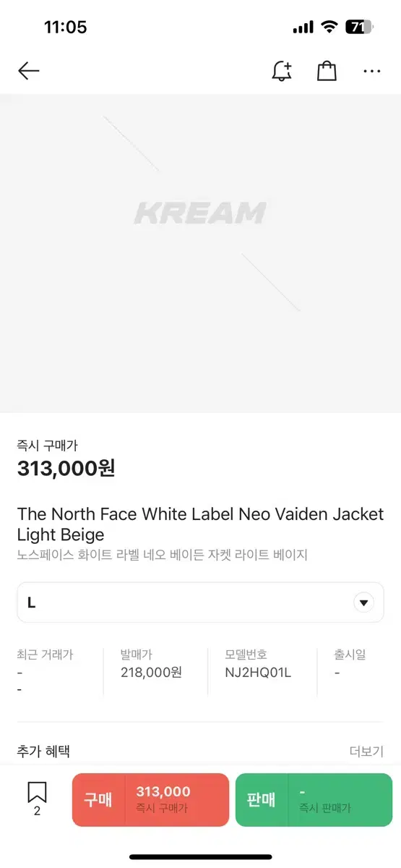The height and width of the screenshot is (868, 401).
Task: Open the size selector field showing L
Action: tap(200, 603)
